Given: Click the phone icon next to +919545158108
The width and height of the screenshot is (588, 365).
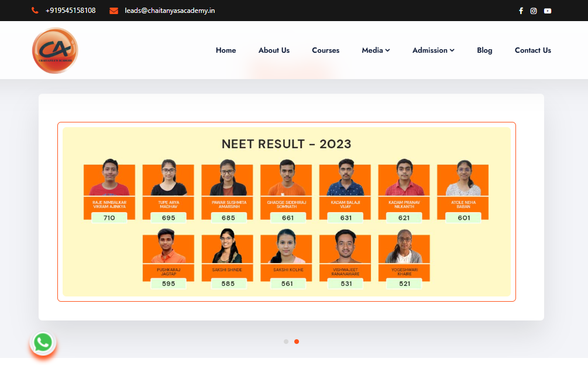Looking at the screenshot, I should (34, 10).
